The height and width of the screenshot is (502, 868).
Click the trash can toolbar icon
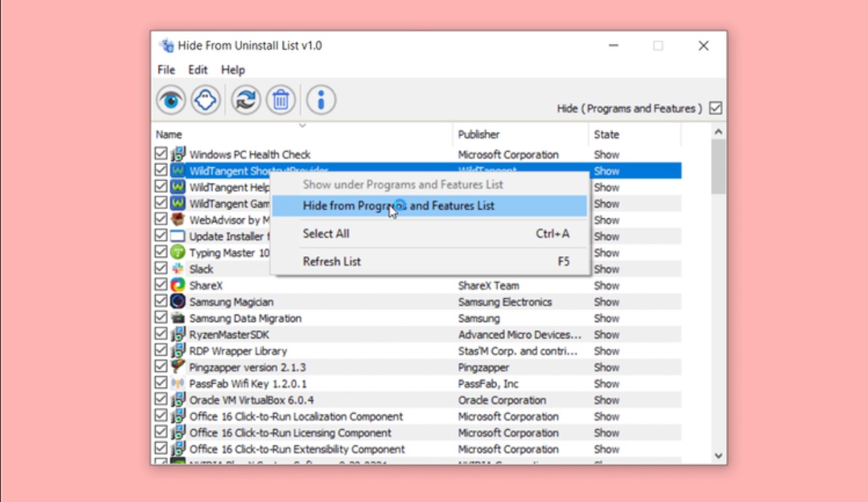tap(281, 100)
